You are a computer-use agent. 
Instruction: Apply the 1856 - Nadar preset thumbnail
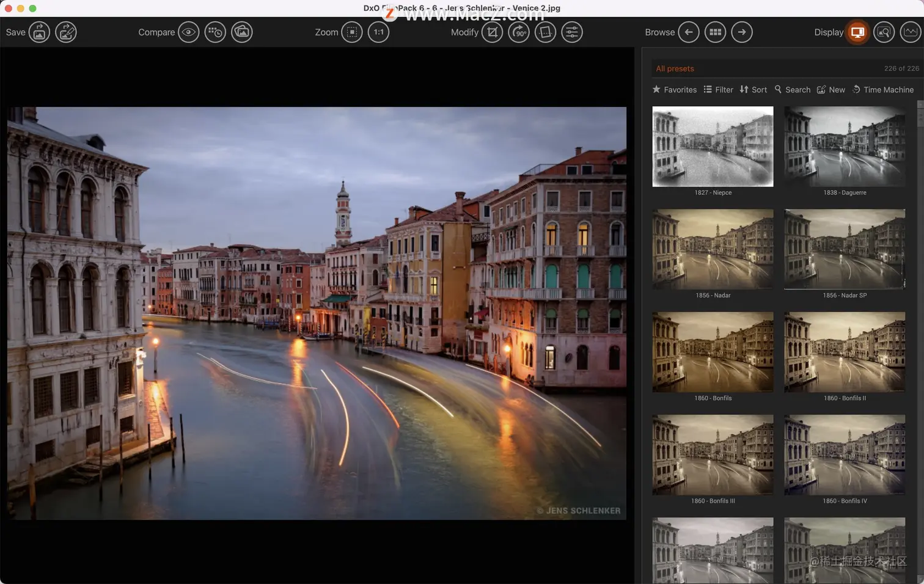coord(713,249)
